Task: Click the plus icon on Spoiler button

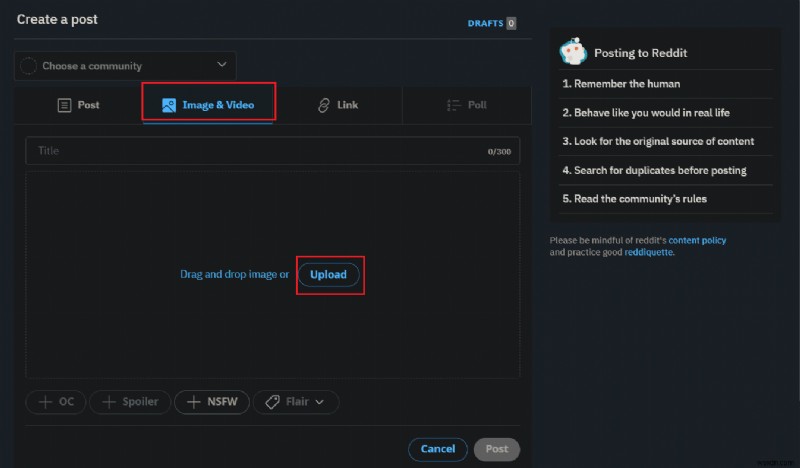Action: [109, 402]
